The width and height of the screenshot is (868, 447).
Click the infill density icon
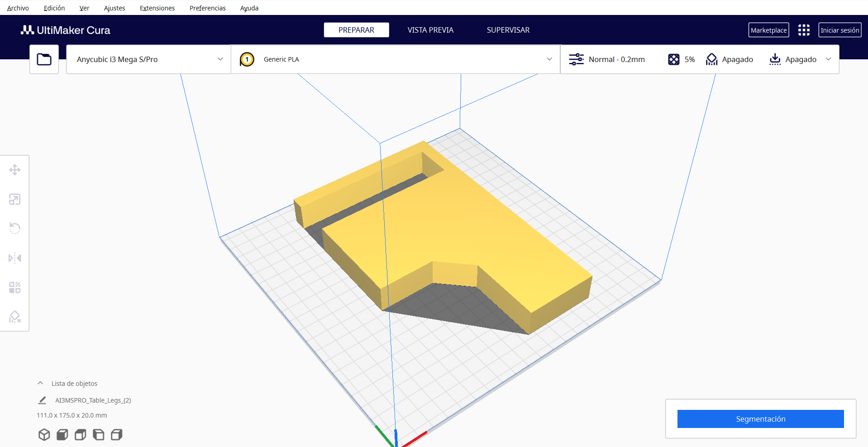(674, 59)
